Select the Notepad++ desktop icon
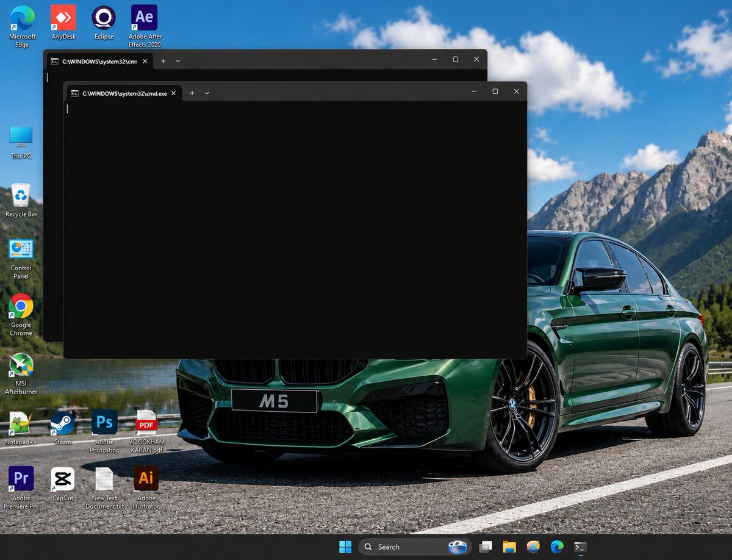732x560 pixels. pos(21,428)
